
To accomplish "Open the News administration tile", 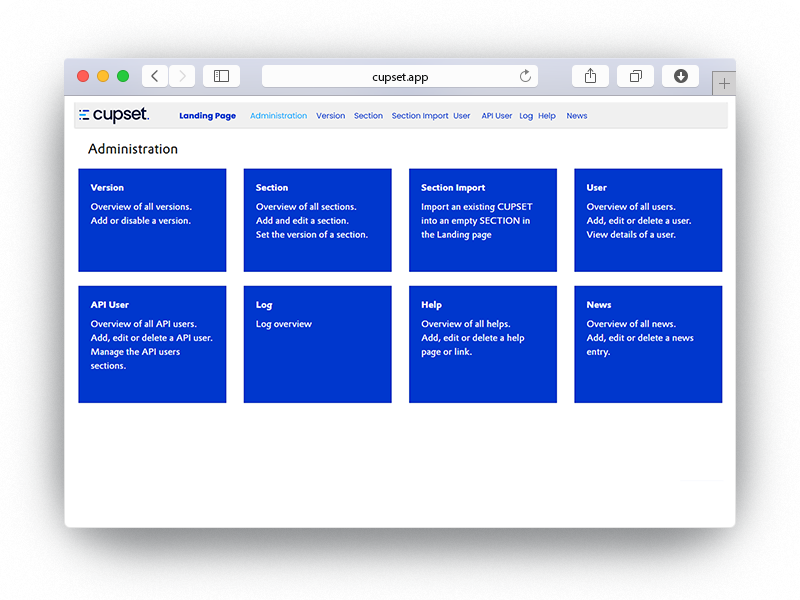I will click(x=648, y=345).
